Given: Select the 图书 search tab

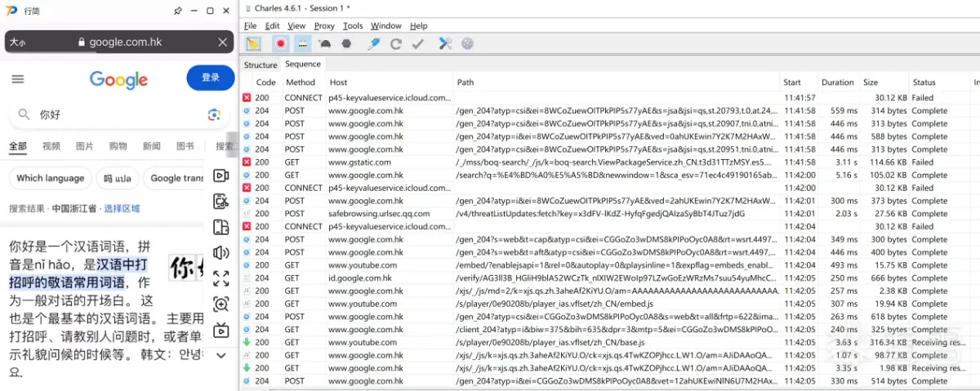Looking at the screenshot, I should click(x=185, y=146).
